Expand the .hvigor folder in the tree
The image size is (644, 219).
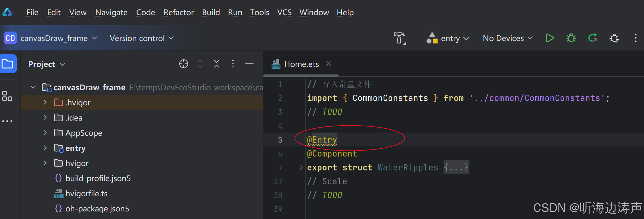45,103
